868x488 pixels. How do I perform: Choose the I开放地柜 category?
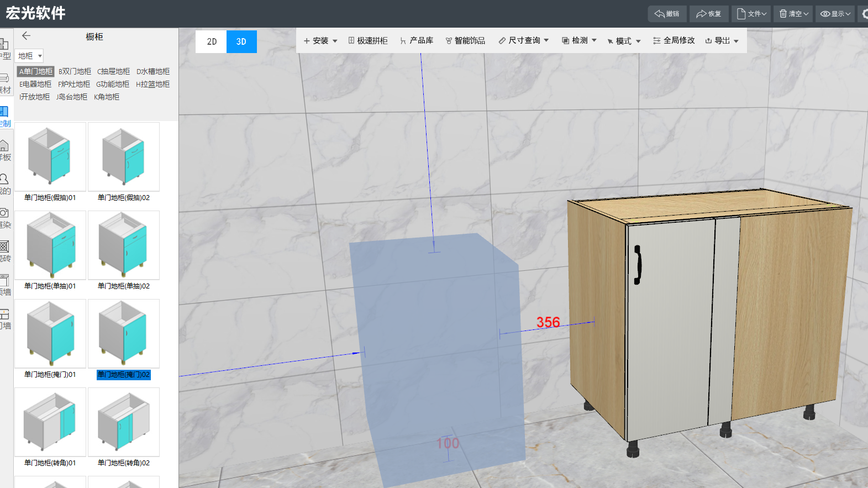pos(34,97)
